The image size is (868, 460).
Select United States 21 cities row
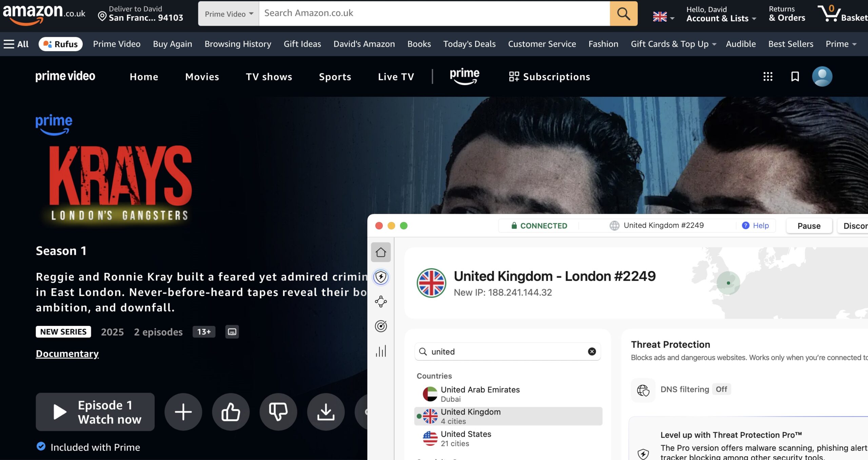tap(508, 439)
